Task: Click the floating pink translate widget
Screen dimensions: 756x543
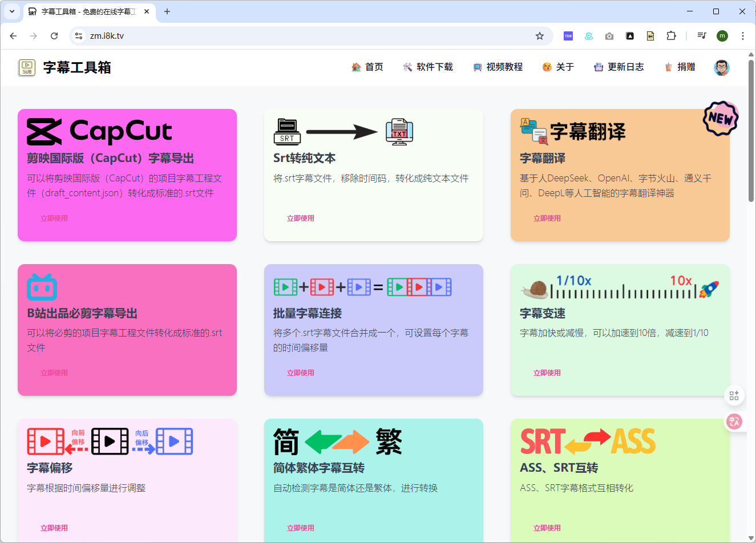Action: [734, 422]
